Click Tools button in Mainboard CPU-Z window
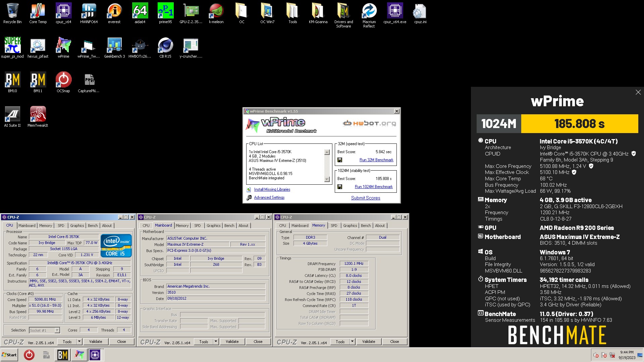644x362 pixels. coord(204,342)
